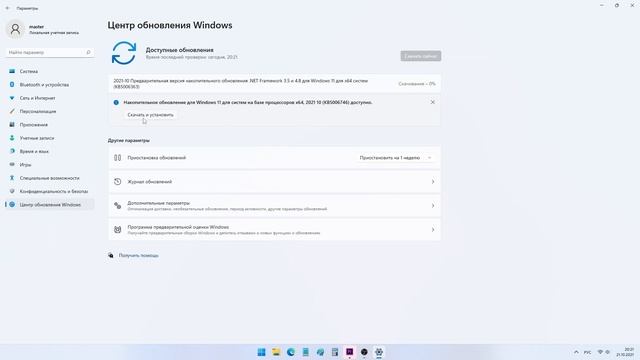
Task: Open Программа предварительной оценки Windows chevron
Action: tap(433, 230)
